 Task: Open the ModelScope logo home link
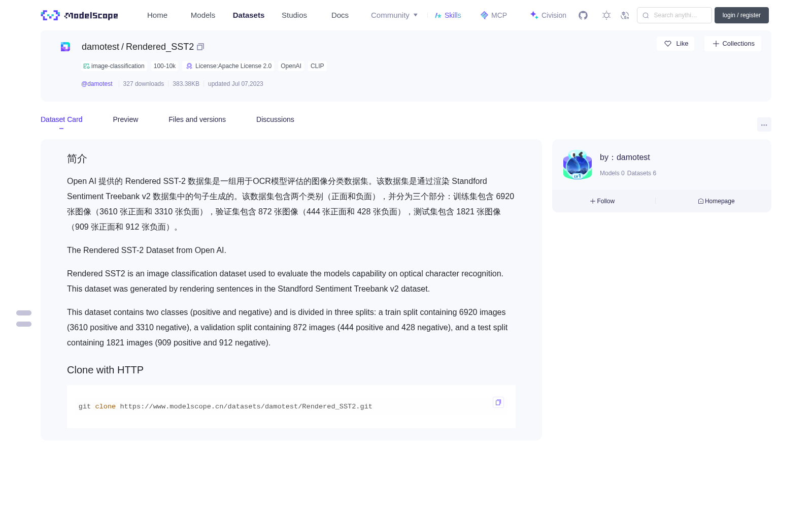[x=79, y=15]
